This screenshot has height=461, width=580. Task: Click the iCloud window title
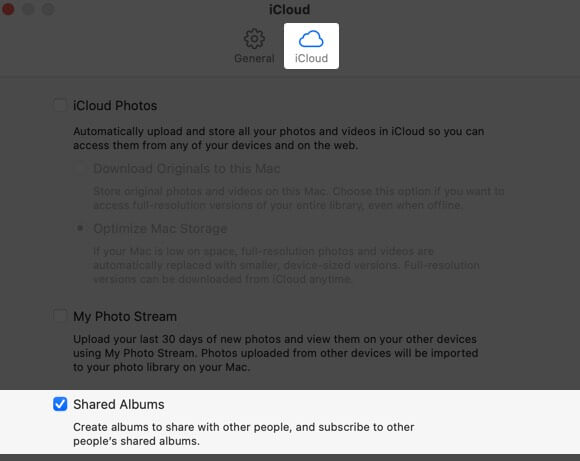(290, 9)
